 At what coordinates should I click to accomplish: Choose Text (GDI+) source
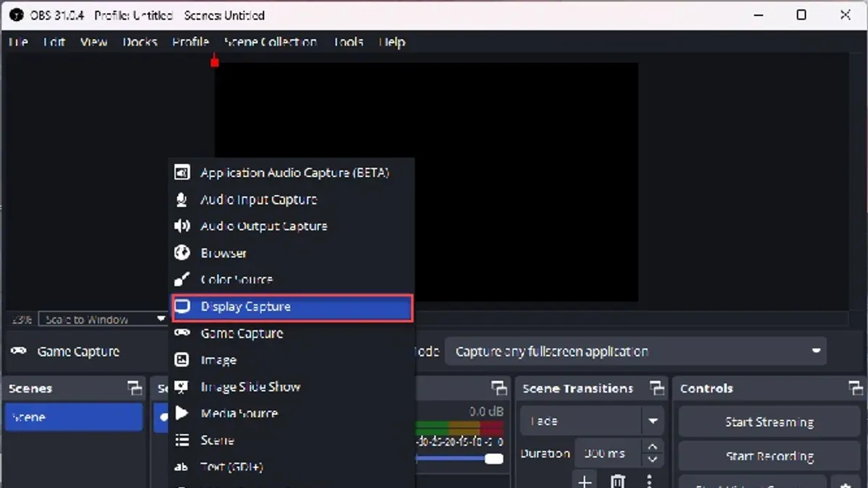click(292, 467)
